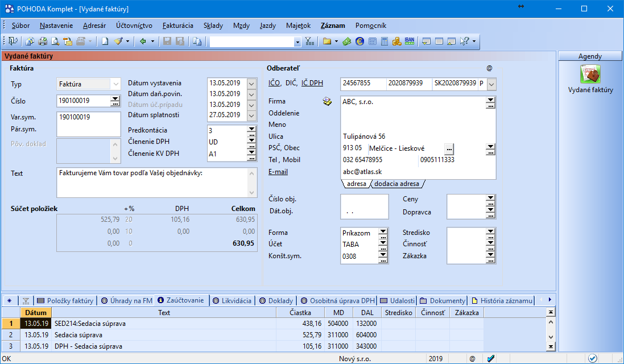The image size is (624, 364).
Task: Click the euro coin toolbar icon
Action: tap(359, 41)
